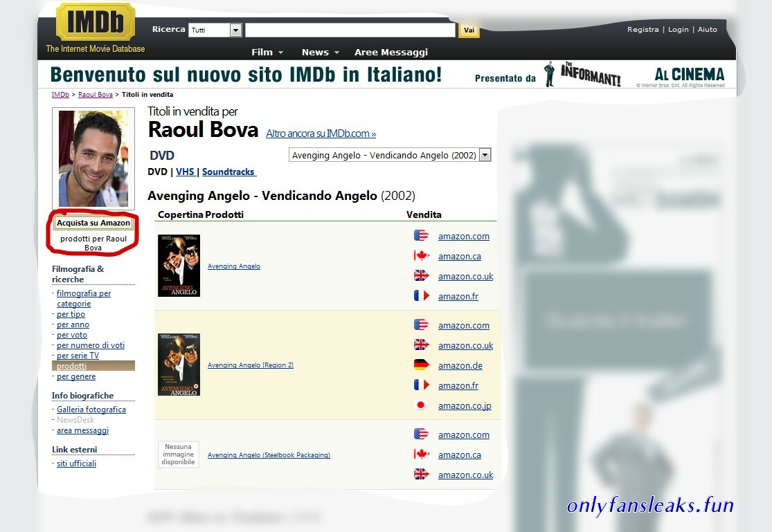This screenshot has width=772, height=532.
Task: Click the UK flag in the Steelbook row
Action: (421, 474)
